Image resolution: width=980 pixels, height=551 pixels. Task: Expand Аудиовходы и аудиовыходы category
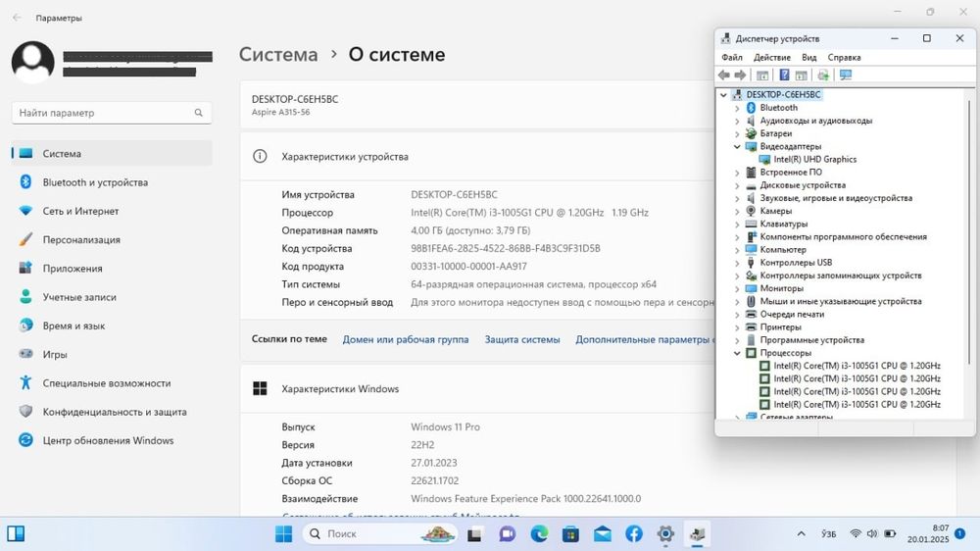737,121
